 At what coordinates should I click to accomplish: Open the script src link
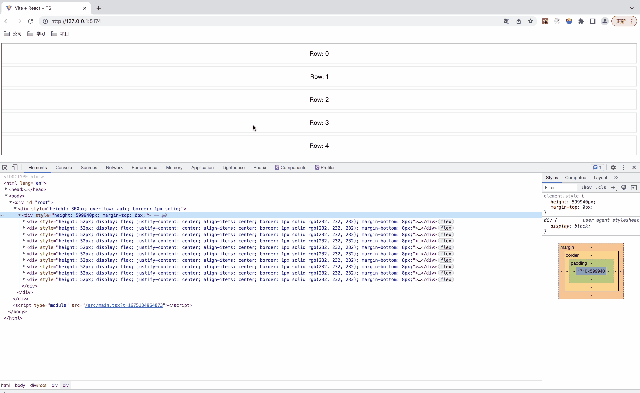click(124, 305)
